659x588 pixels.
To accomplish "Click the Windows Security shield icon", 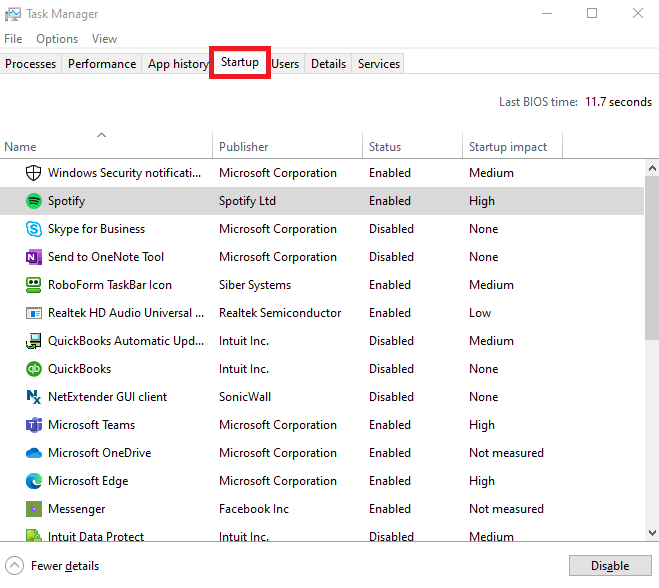I will click(33, 173).
